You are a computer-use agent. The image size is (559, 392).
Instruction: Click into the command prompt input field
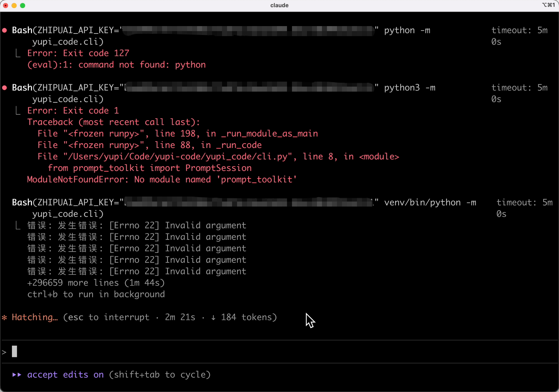coord(278,352)
